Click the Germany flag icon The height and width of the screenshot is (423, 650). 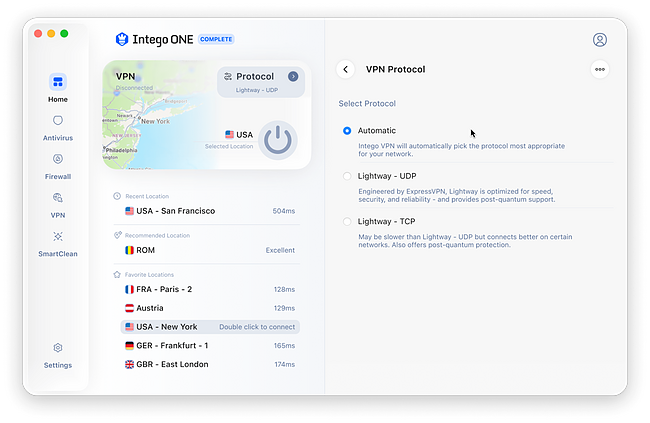(x=129, y=345)
